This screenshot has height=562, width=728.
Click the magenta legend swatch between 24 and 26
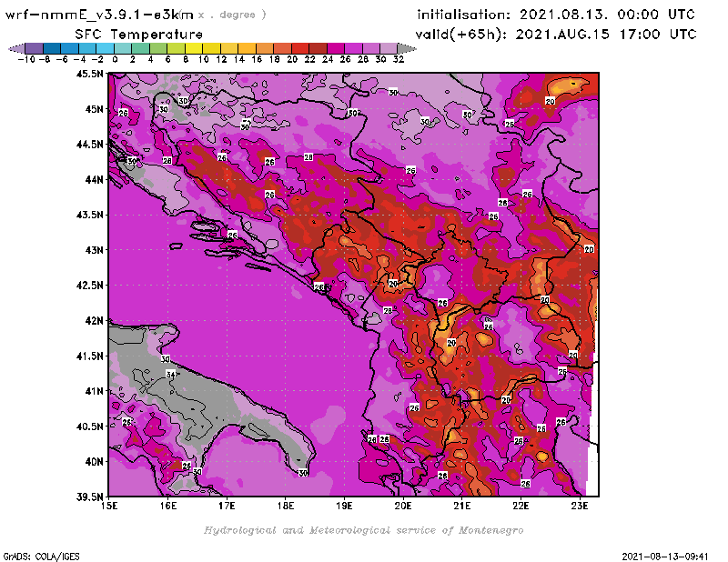point(336,48)
